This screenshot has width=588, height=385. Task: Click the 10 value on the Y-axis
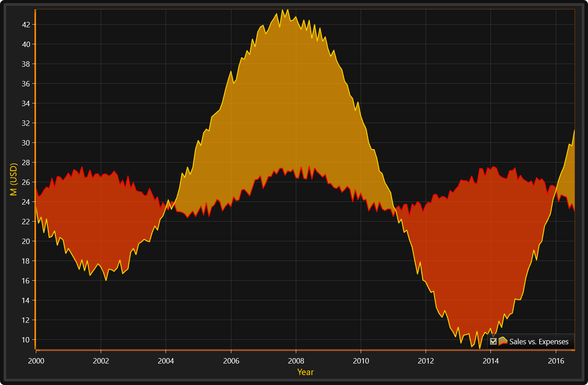click(x=26, y=340)
